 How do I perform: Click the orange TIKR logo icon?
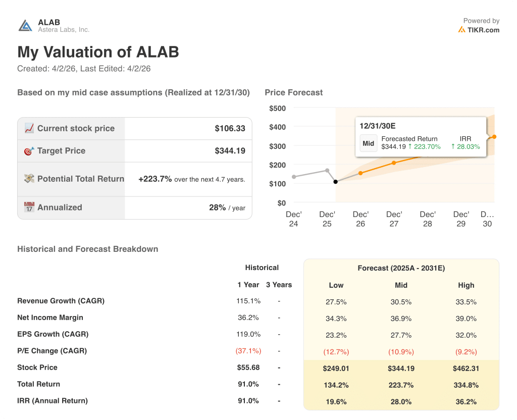tap(461, 30)
